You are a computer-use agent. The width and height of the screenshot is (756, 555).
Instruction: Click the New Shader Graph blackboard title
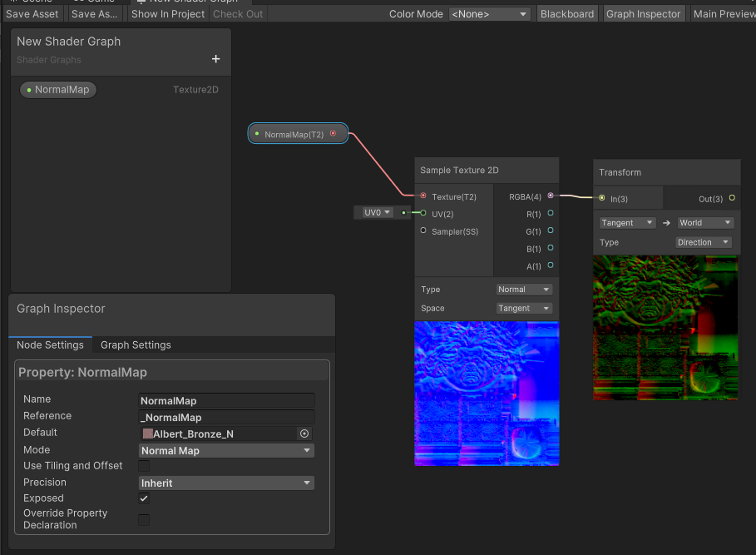(68, 42)
